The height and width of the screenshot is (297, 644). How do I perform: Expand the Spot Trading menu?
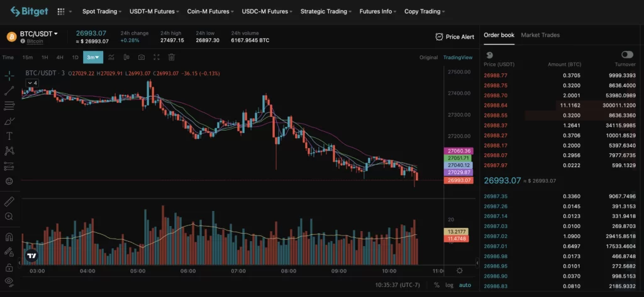[102, 11]
